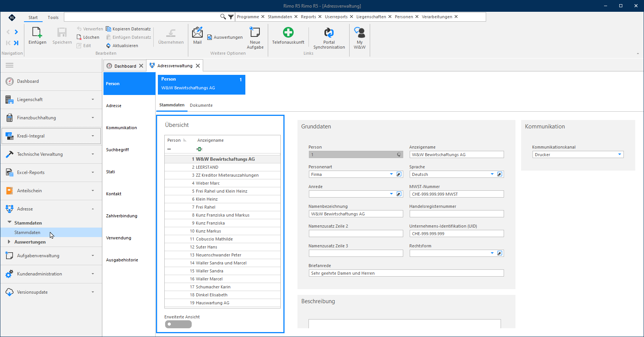Viewport: 644px width, 337px height.
Task: Toggle the hamburger sidebar menu
Action: pyautogui.click(x=10, y=65)
